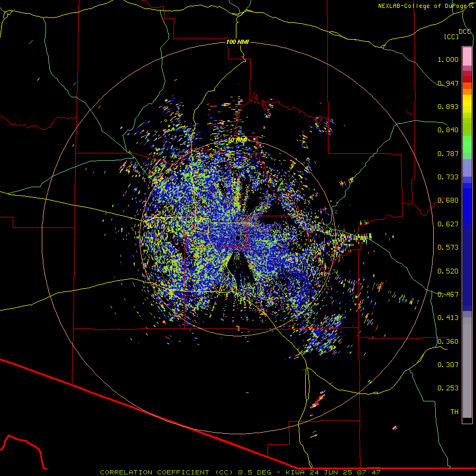The image size is (476, 476).
Task: Pick the red segment of the color bar
Action: point(467,79)
